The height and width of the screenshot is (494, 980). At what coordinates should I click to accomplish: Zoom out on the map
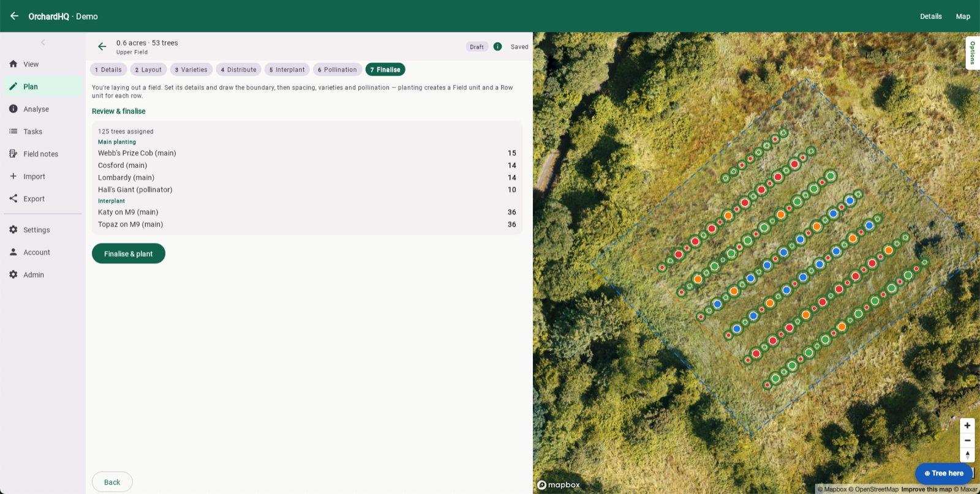(x=967, y=440)
